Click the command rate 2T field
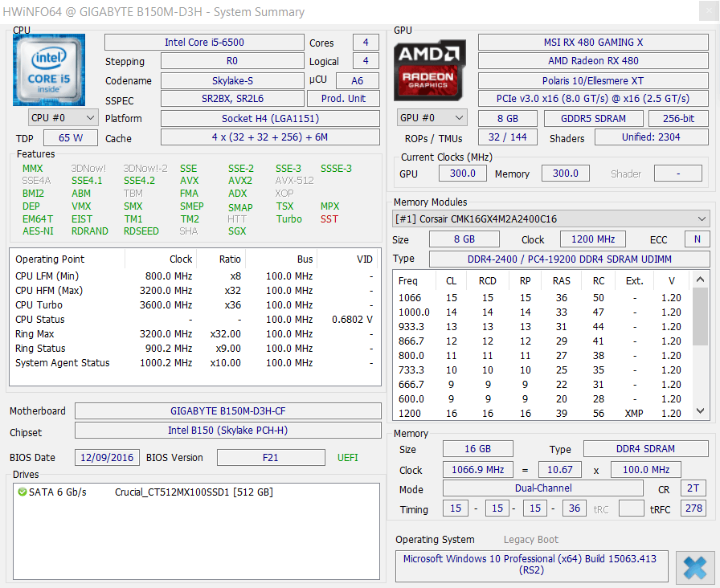This screenshot has height=588, width=720. point(693,488)
